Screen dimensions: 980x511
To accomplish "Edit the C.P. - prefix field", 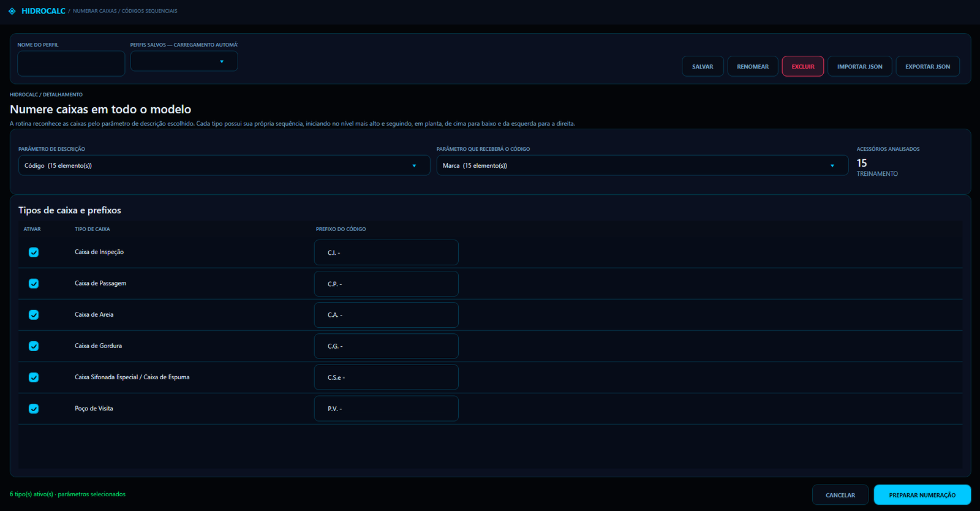I will coord(386,284).
